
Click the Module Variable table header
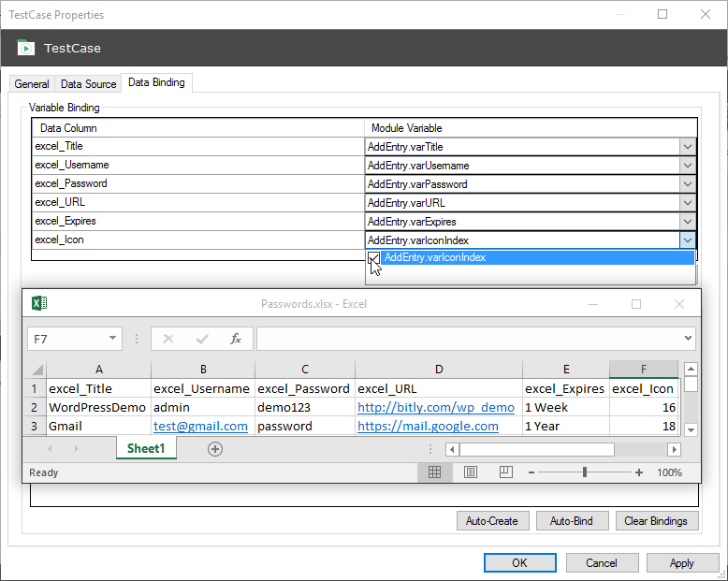pos(531,128)
